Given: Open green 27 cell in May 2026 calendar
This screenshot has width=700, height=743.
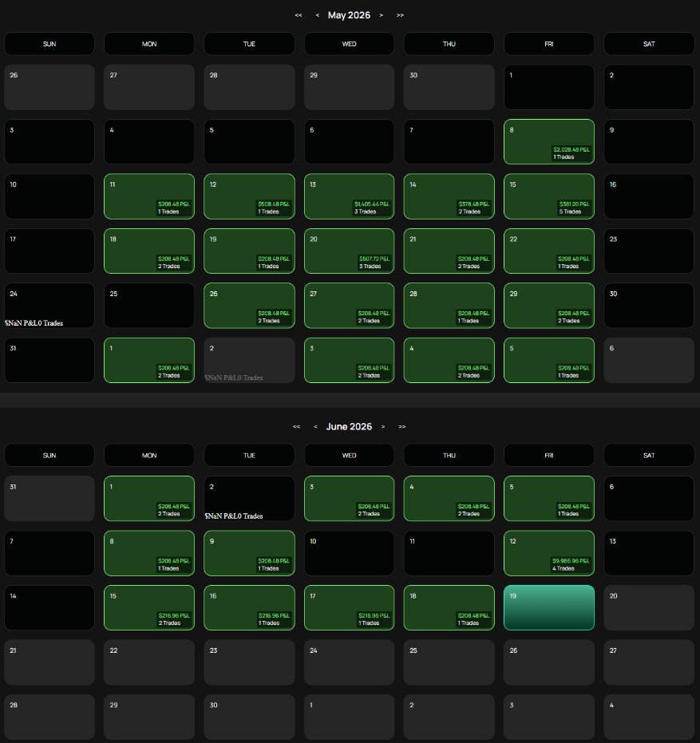Looking at the screenshot, I should [349, 306].
